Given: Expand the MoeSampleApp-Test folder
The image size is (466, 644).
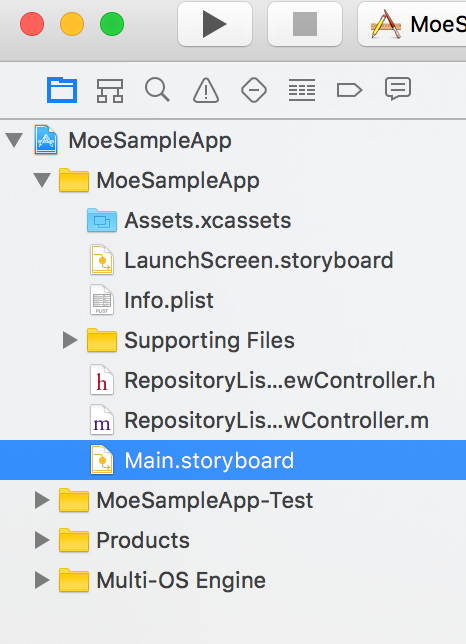Looking at the screenshot, I should (42, 501).
